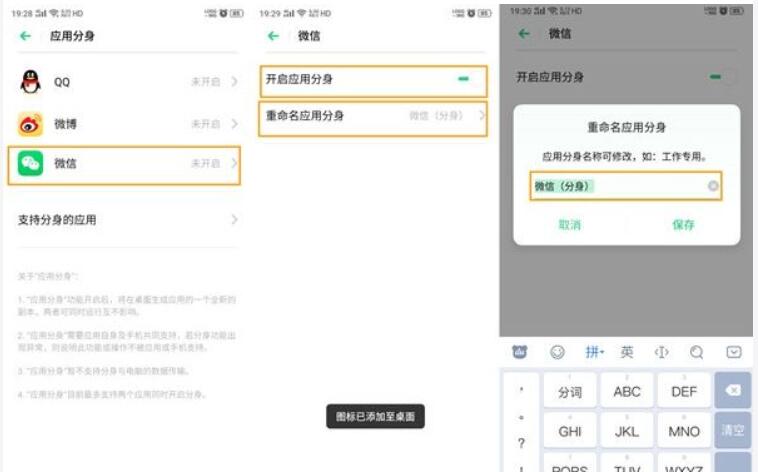This screenshot has height=472, width=758.
Task: Tap 未开启 status in 微博 row
Action: coord(206,124)
